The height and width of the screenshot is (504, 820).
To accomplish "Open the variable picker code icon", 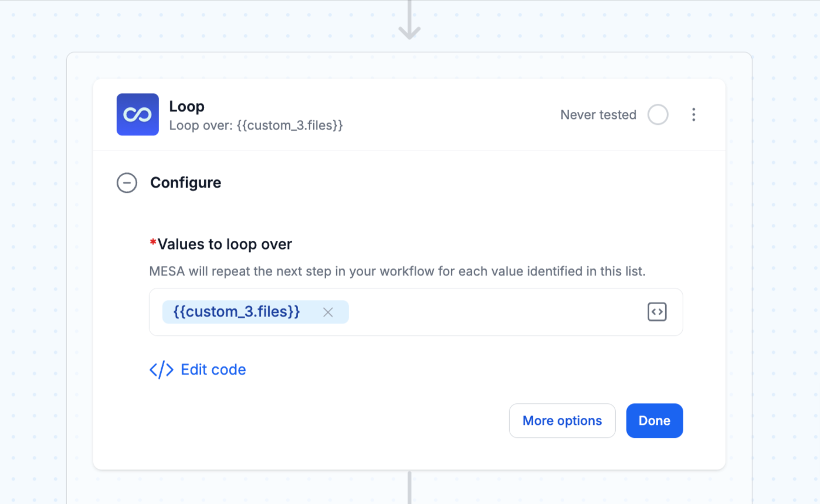I will click(657, 312).
